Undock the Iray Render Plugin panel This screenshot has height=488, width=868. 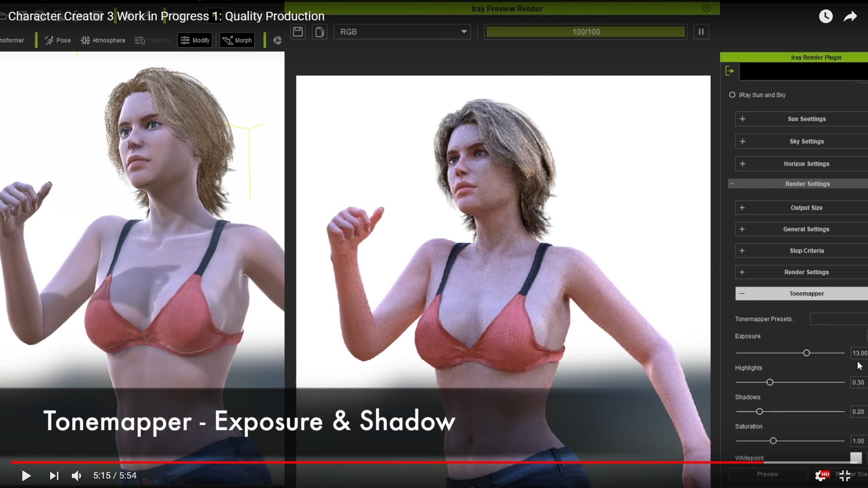pyautogui.click(x=730, y=71)
